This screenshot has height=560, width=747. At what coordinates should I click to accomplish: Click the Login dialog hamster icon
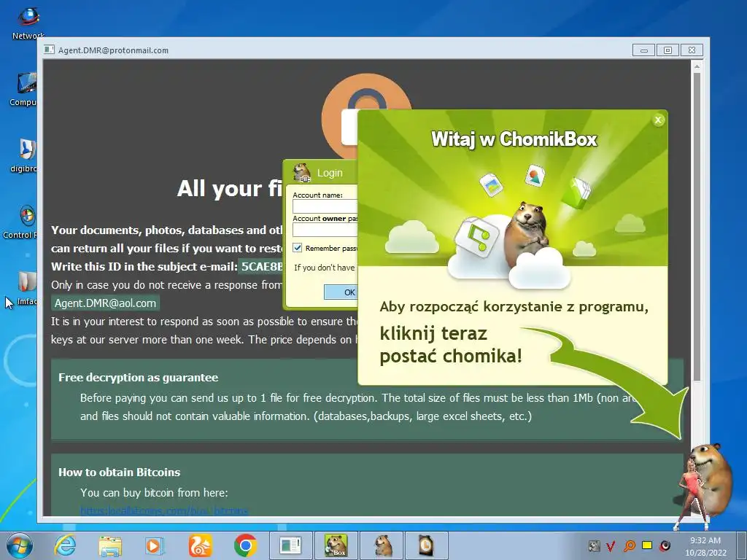[x=301, y=172]
